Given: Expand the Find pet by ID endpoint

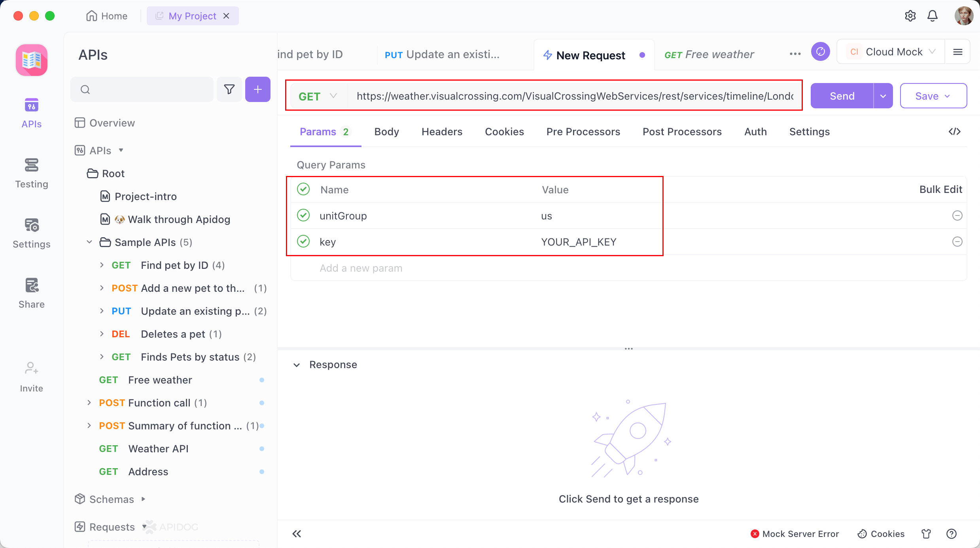Looking at the screenshot, I should pyautogui.click(x=102, y=265).
